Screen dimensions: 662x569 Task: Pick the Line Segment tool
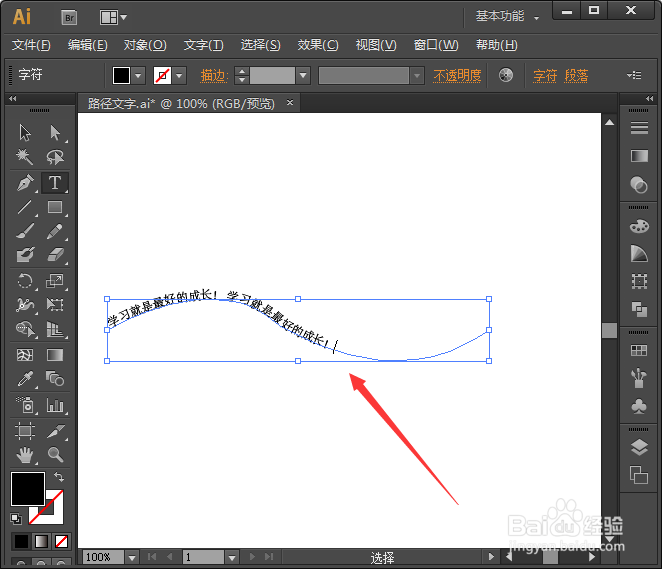tap(25, 207)
